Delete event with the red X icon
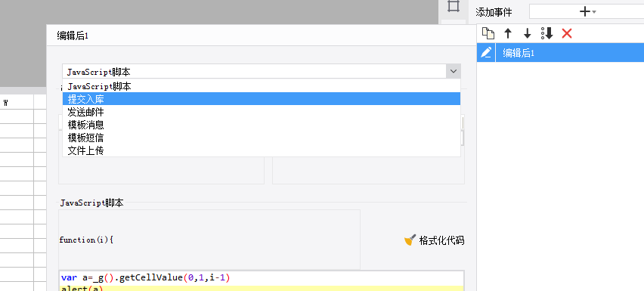The height and width of the screenshot is (291, 644). click(x=567, y=34)
